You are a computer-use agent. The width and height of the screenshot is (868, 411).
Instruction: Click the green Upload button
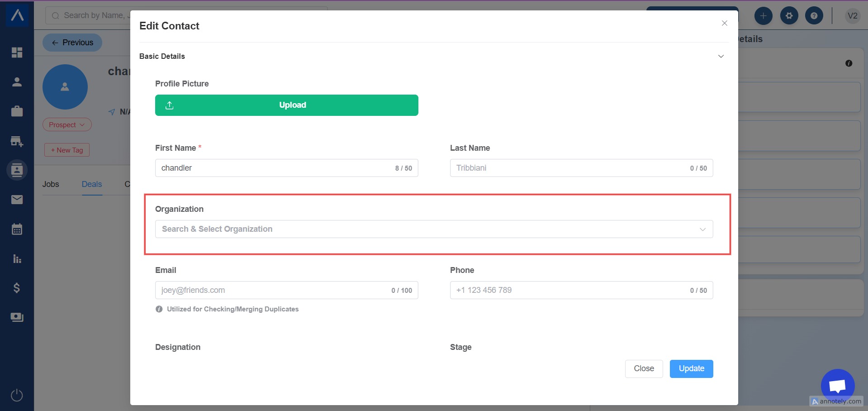pyautogui.click(x=286, y=105)
